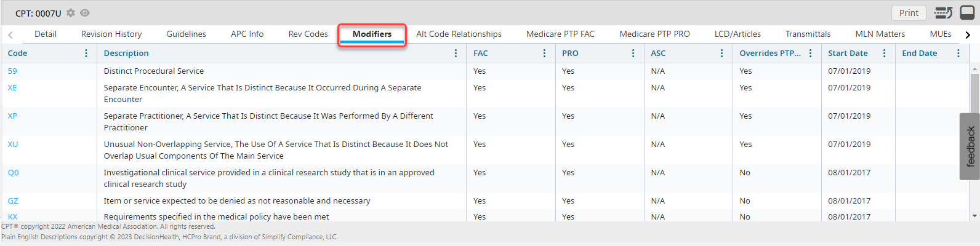Open the Start Date column menu
The height and width of the screenshot is (246, 980).
(884, 54)
